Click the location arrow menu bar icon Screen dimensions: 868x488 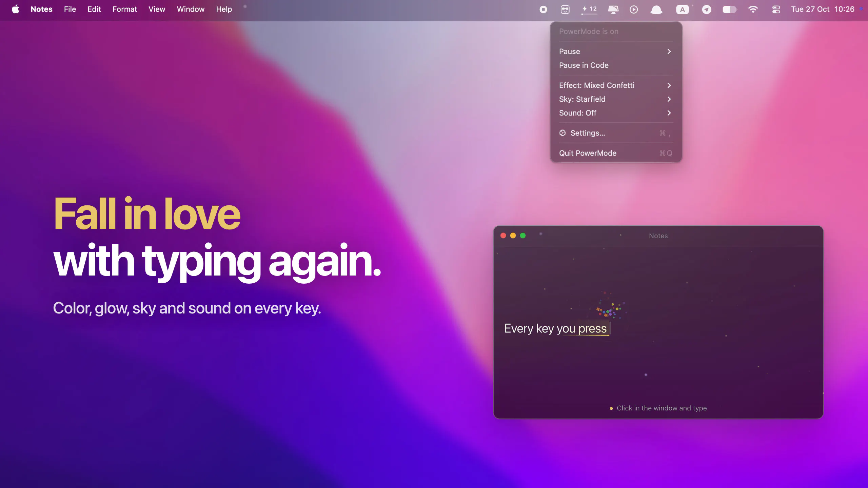(707, 9)
